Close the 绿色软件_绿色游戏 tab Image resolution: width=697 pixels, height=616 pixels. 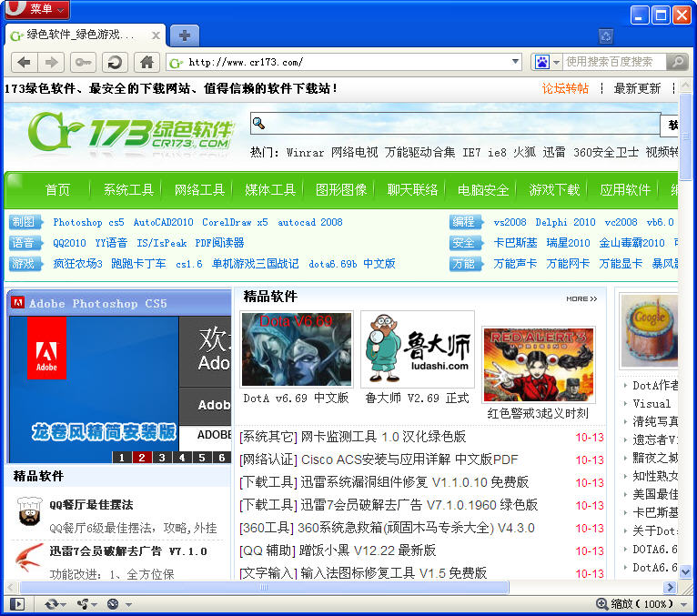[x=156, y=35]
